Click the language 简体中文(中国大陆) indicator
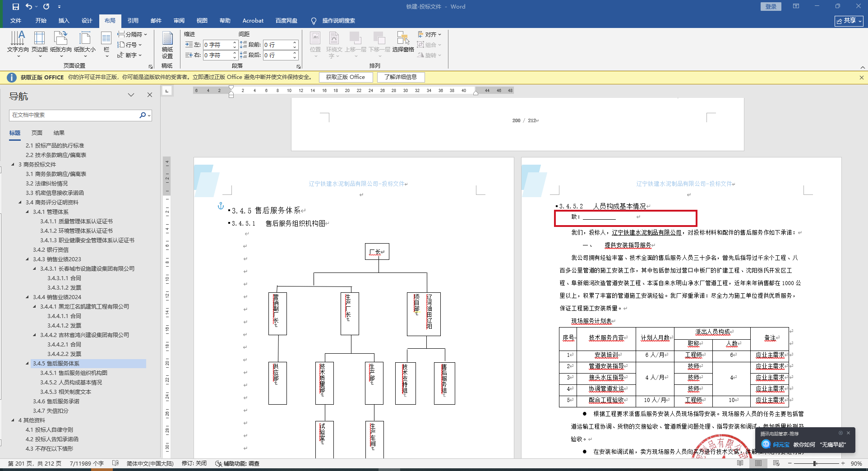 pos(150,463)
